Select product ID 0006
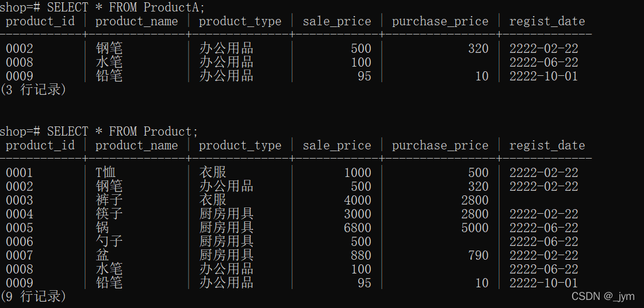644x308 pixels. tap(20, 241)
